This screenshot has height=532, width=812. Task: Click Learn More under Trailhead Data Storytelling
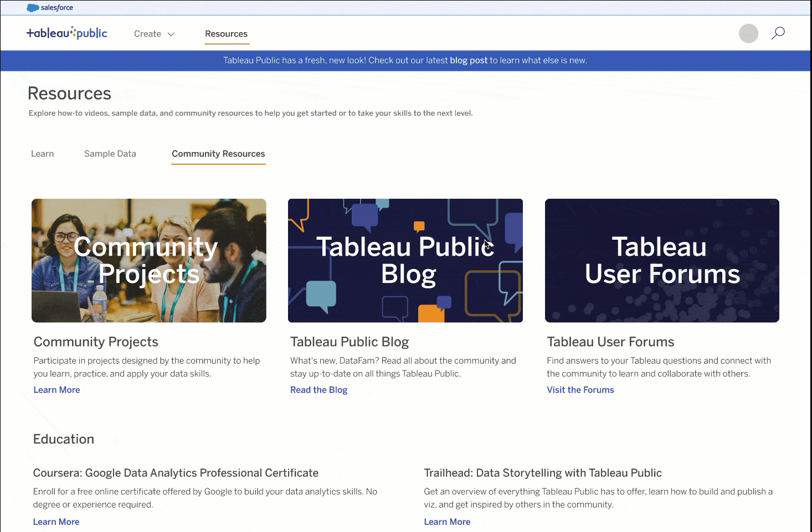(x=447, y=521)
